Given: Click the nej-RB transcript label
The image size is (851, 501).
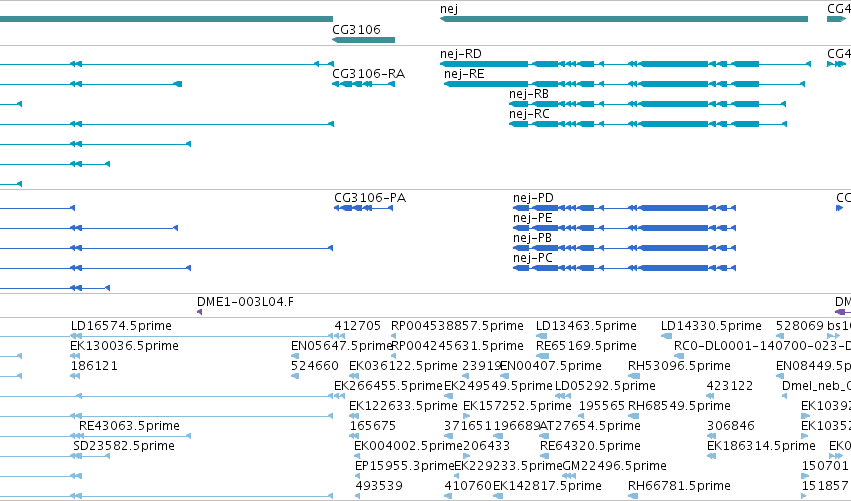Looking at the screenshot, I should coord(529,94).
